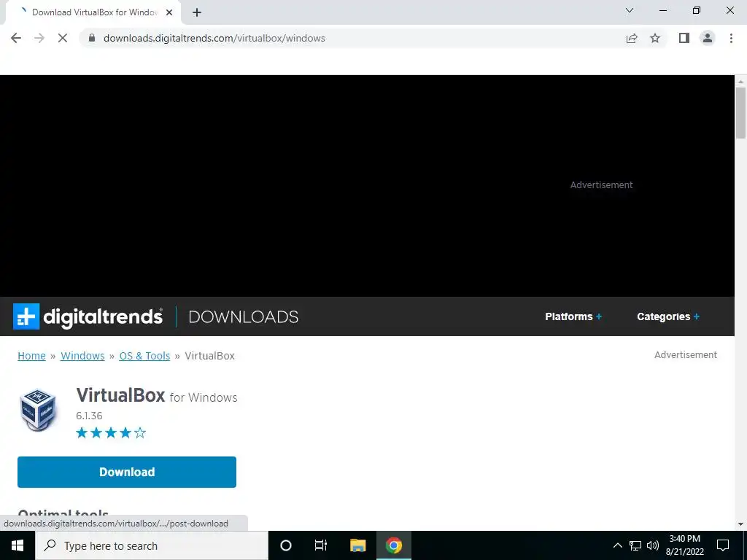Image resolution: width=747 pixels, height=560 pixels.
Task: Open the DOWNLOADS section header link
Action: click(x=244, y=316)
